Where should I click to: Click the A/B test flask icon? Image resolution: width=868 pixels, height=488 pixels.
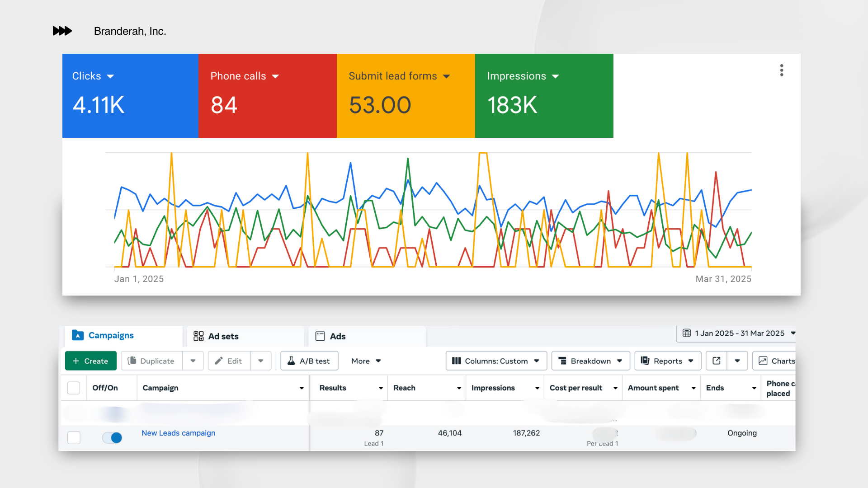coord(291,361)
